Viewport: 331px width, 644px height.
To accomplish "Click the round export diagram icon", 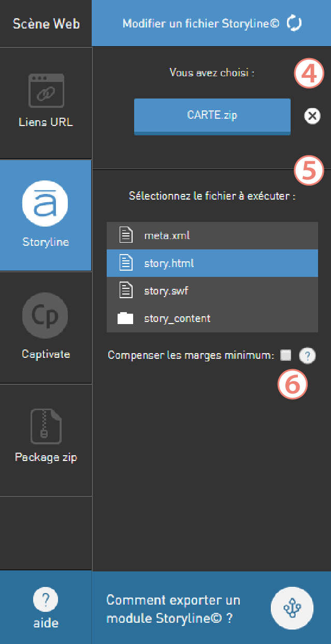I will point(292,608).
